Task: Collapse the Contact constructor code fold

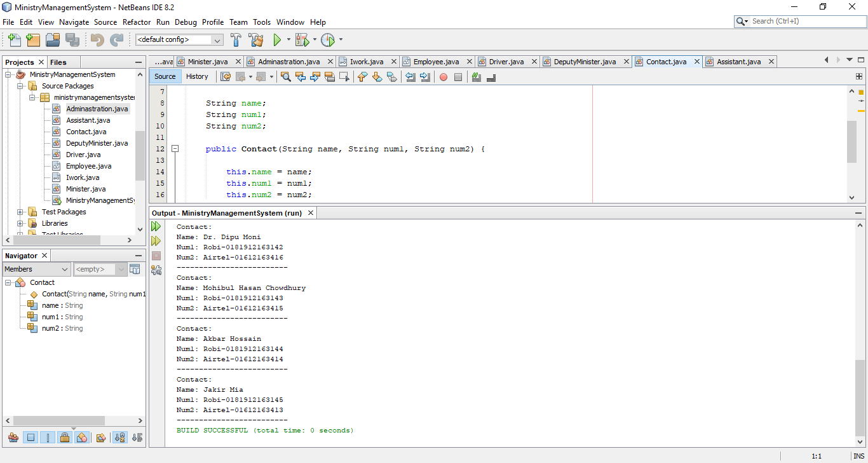Action: [175, 148]
